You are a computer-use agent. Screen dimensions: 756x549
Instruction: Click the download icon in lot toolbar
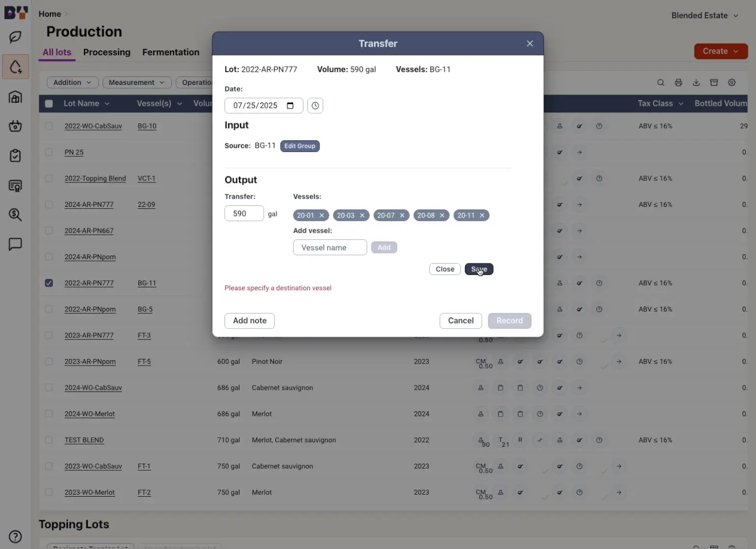[x=696, y=82]
